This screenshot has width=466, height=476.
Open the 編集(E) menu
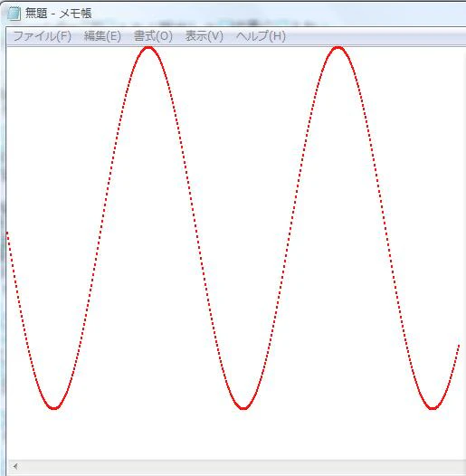point(102,36)
